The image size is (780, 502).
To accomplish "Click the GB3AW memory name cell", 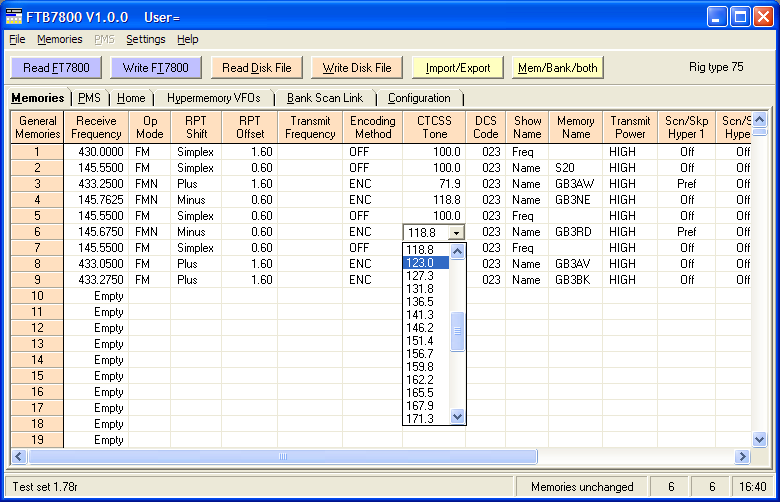I will [x=576, y=184].
